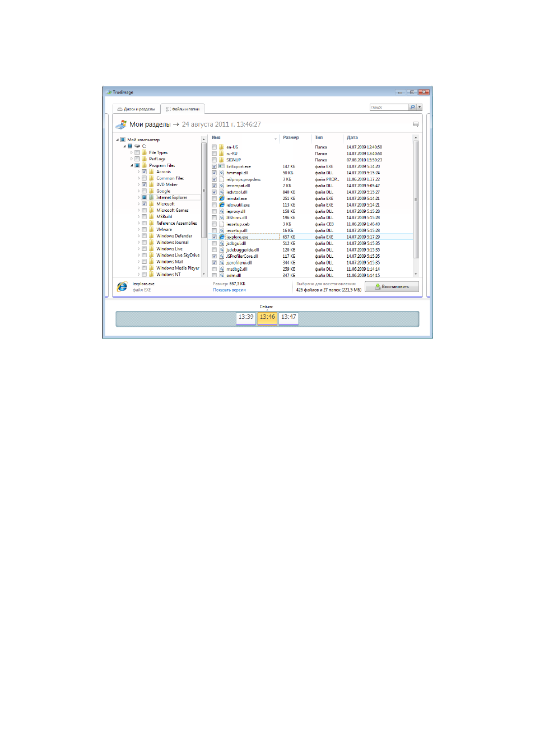Click the ExtExport.exe file icon
535x756 pixels.
coord(222,166)
